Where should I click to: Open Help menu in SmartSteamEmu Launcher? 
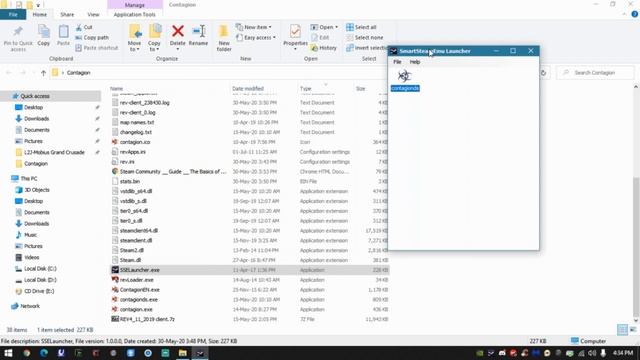tap(415, 62)
